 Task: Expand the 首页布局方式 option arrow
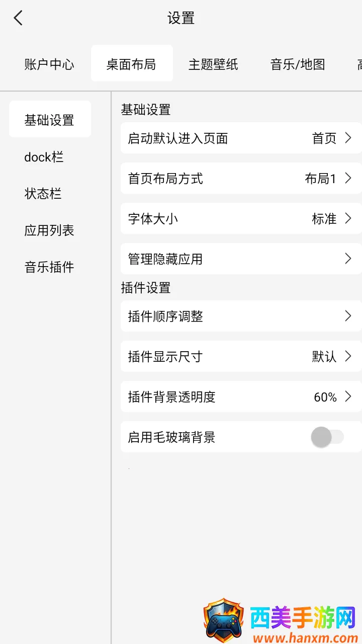(x=348, y=178)
